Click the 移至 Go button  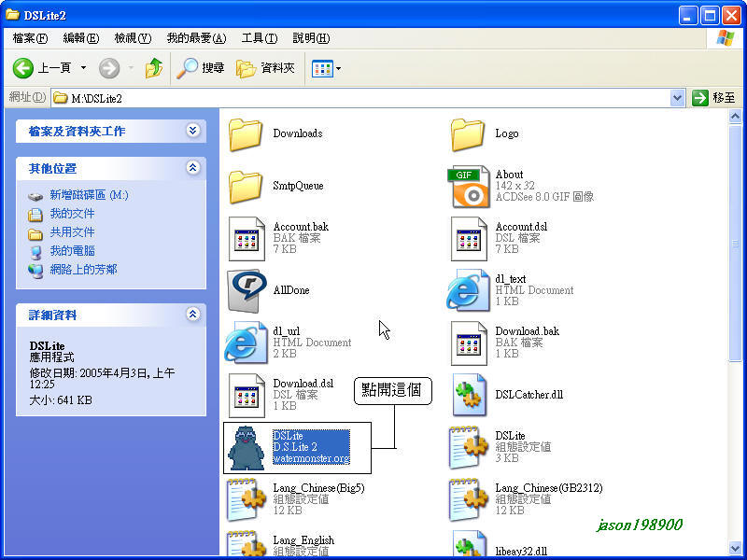pos(713,98)
